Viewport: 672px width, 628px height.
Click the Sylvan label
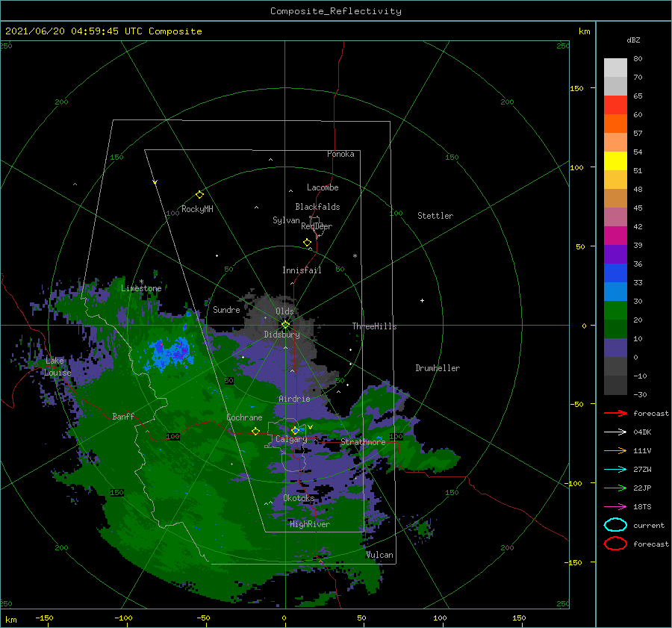point(286,220)
